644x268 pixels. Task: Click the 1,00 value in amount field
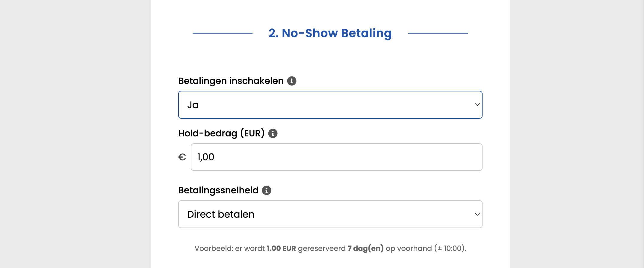[206, 157]
